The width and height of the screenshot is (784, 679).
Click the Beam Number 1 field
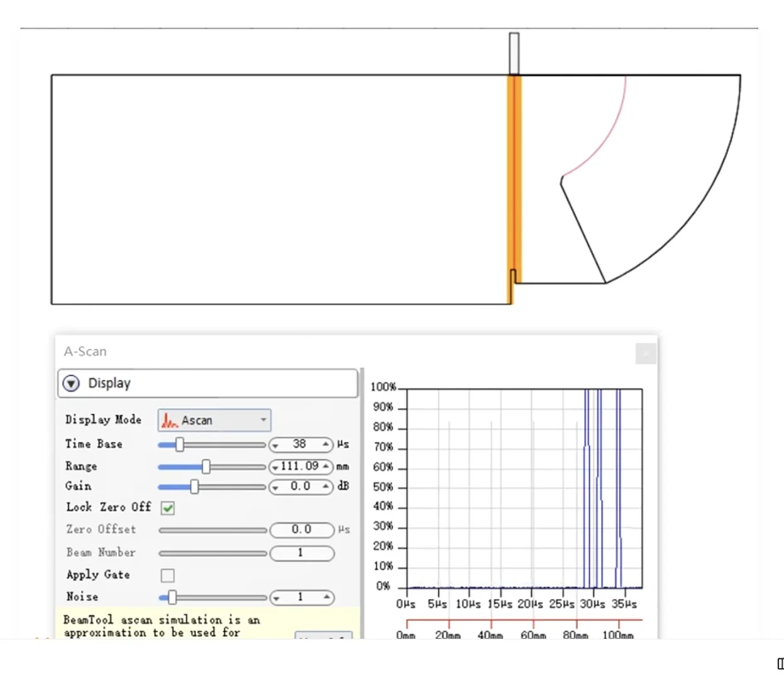(302, 553)
